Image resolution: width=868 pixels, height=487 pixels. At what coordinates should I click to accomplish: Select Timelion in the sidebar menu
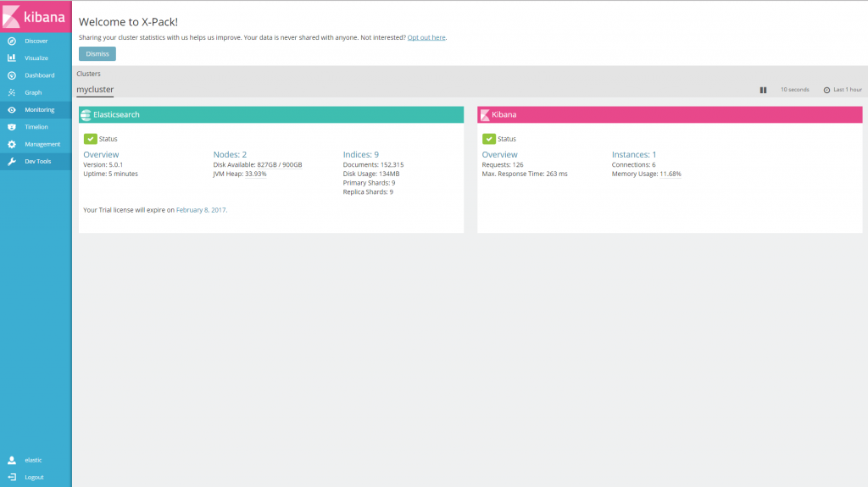pos(36,127)
